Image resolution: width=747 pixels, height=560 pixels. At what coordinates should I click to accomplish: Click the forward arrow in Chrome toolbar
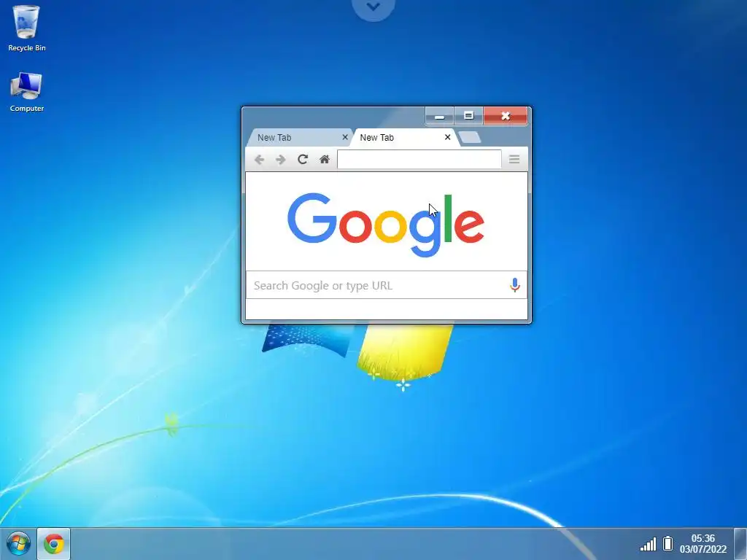281,160
